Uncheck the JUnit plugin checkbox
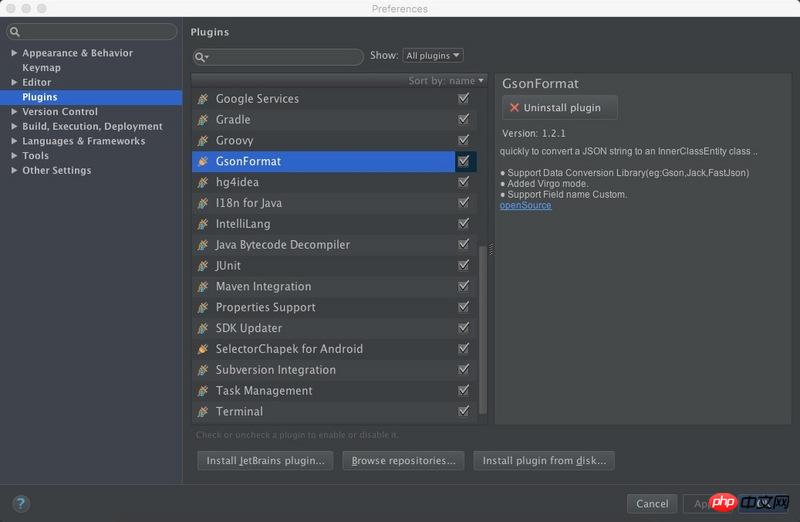Viewport: 800px width, 522px height. (x=463, y=266)
